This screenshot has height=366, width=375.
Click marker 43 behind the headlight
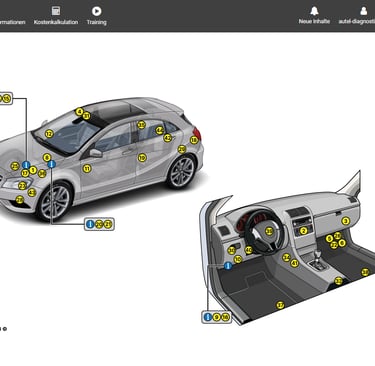click(x=32, y=193)
